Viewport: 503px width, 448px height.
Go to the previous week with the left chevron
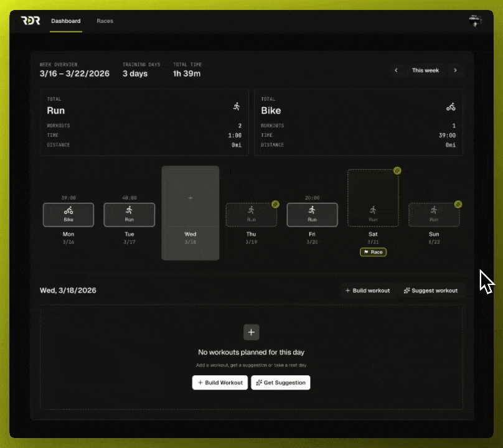click(397, 70)
